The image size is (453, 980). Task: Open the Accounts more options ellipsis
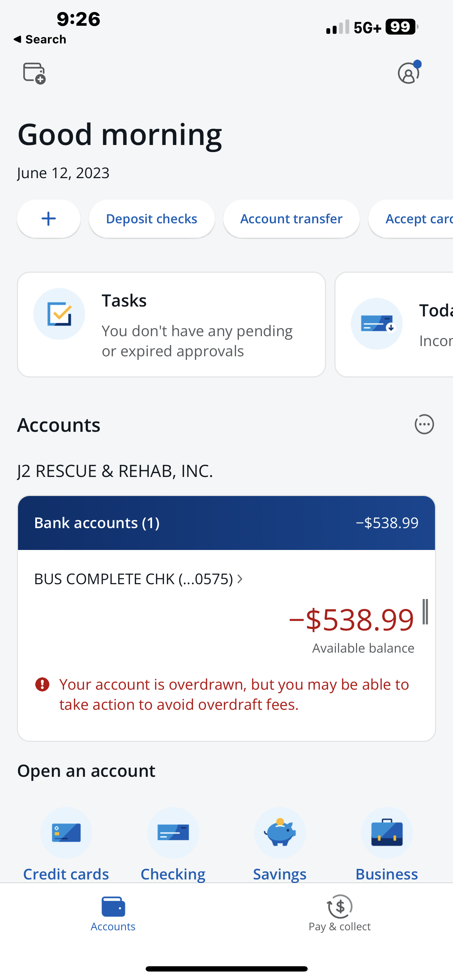point(424,424)
